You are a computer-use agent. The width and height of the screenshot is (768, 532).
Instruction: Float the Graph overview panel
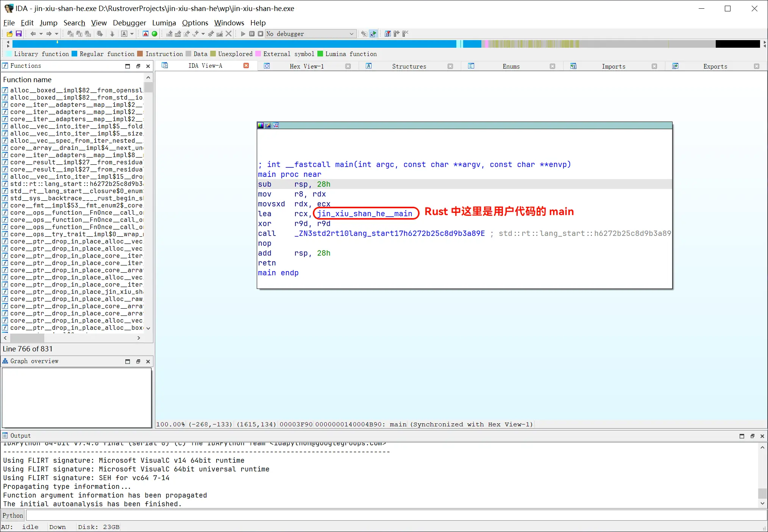coord(138,361)
